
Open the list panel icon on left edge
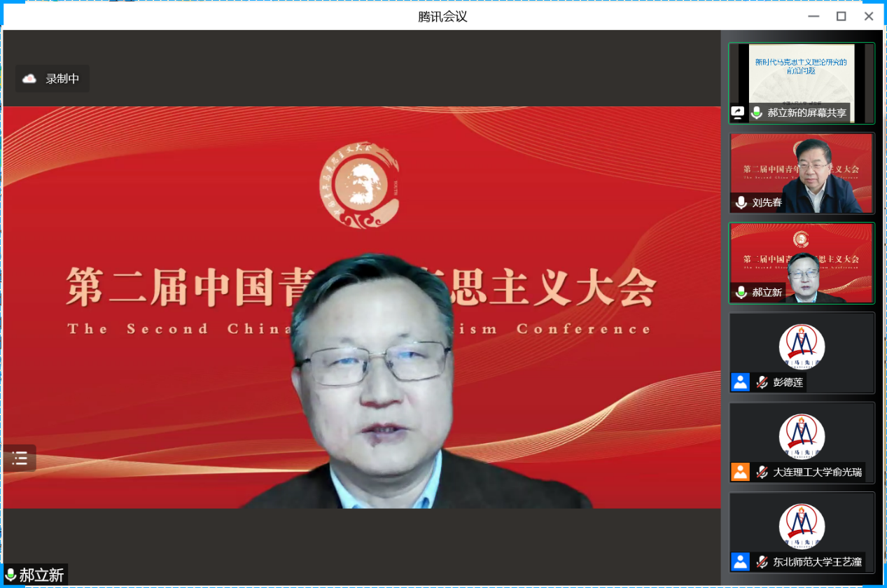20,458
